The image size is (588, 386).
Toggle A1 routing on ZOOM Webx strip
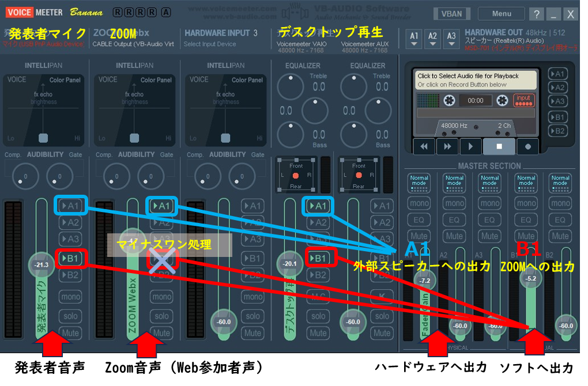[161, 206]
